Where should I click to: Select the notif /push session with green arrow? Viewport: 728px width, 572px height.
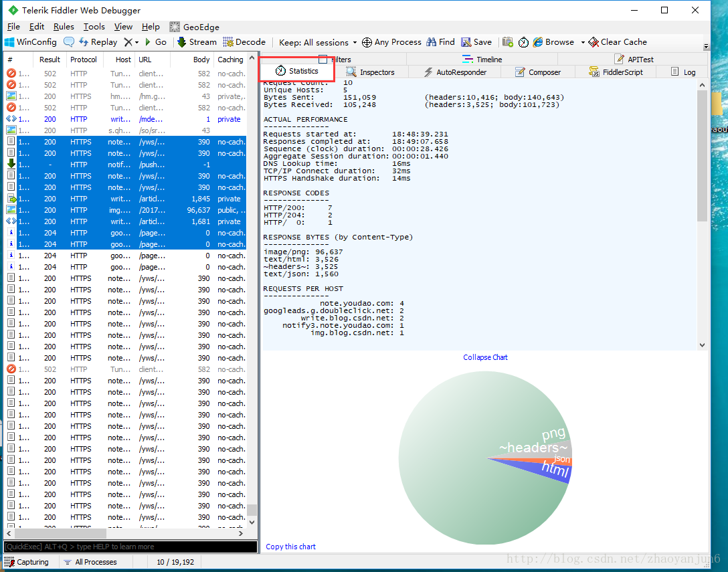pos(125,165)
